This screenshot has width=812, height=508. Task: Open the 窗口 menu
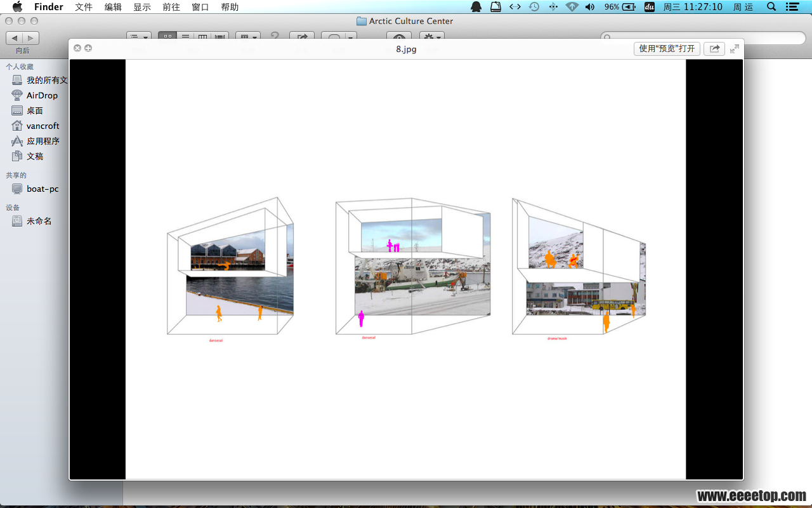coord(200,7)
